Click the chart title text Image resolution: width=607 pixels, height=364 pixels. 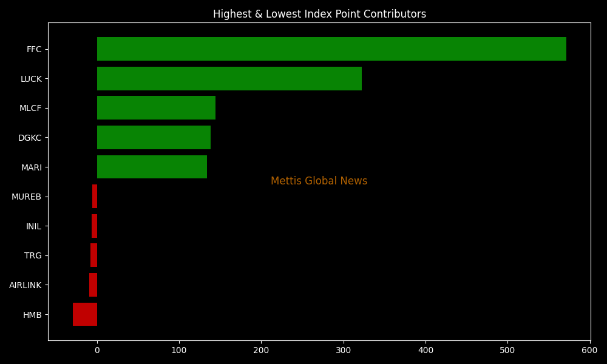pos(319,14)
